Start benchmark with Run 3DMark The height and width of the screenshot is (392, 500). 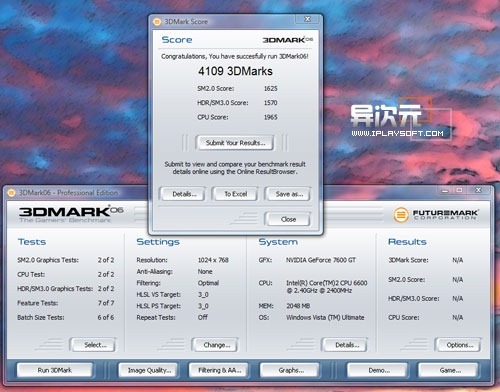55,370
